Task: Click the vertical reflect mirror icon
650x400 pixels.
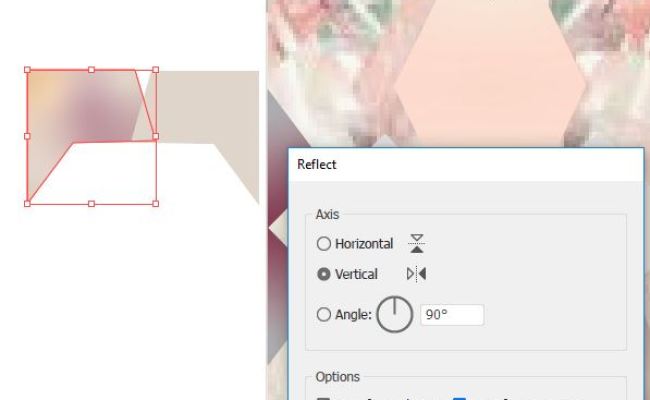Action: pyautogui.click(x=417, y=274)
